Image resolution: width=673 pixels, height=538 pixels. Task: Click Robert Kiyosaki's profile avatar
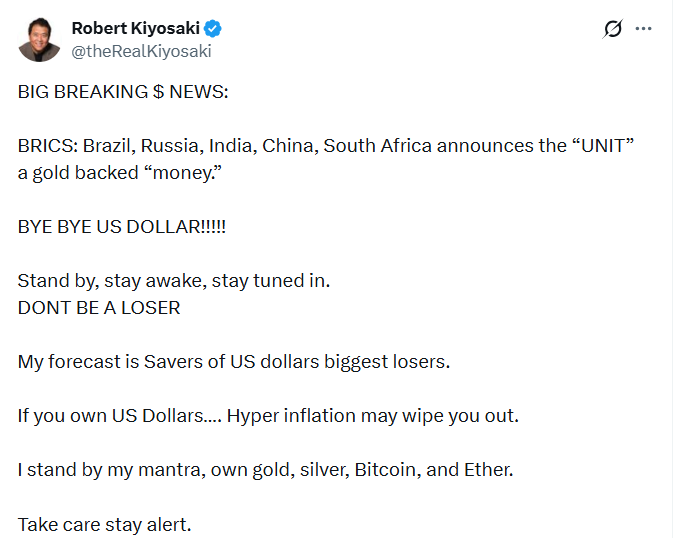coord(39,39)
